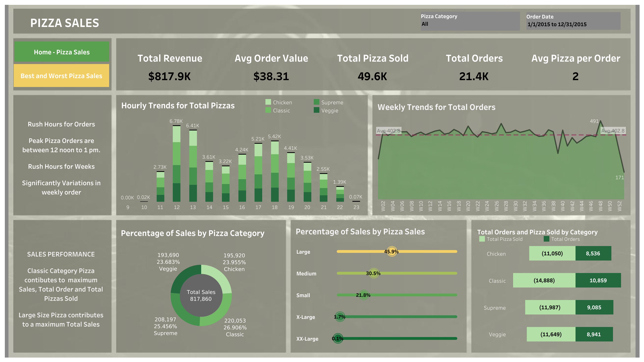Click the Total Orders value 21.4K

(x=474, y=76)
